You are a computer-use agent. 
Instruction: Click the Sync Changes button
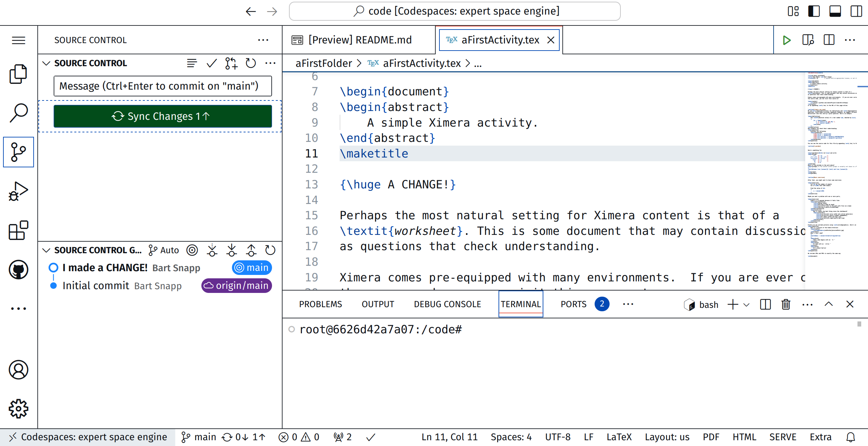click(163, 116)
